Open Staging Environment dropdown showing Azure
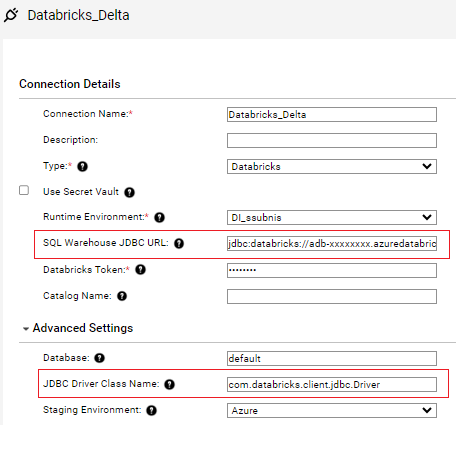The height and width of the screenshot is (459, 459). coord(332,410)
